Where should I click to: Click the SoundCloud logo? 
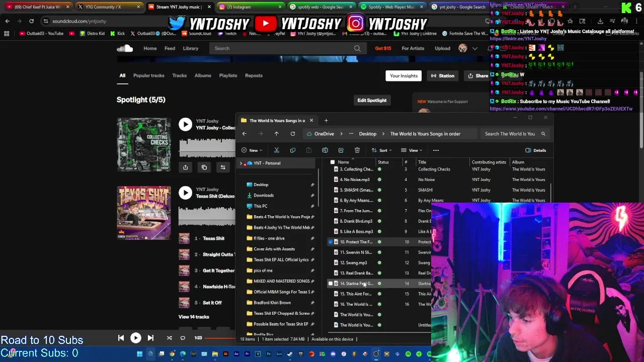point(125,48)
